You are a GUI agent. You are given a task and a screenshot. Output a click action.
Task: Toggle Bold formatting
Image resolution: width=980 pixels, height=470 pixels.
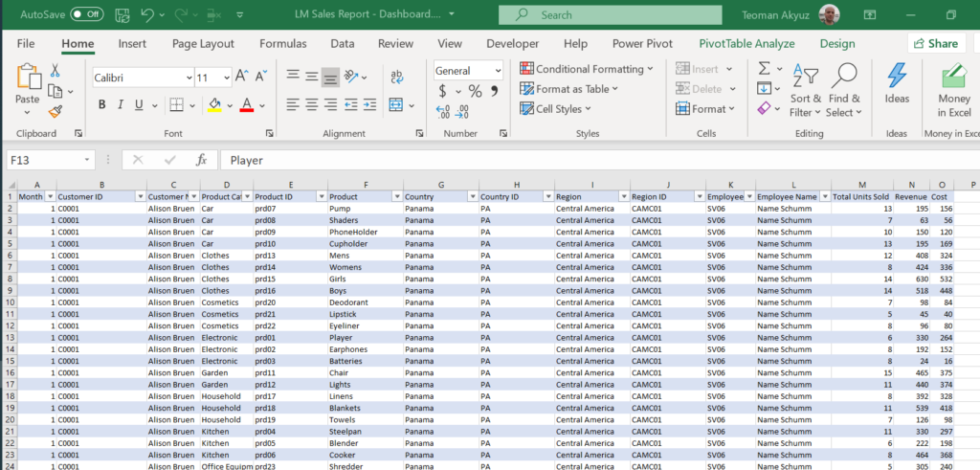(x=101, y=105)
